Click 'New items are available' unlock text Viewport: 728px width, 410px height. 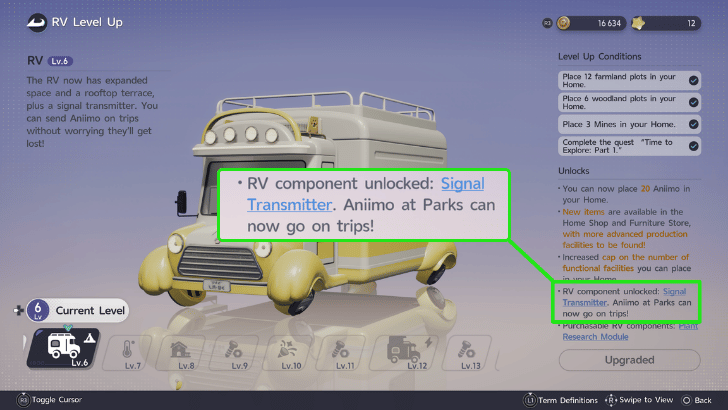coord(626,228)
